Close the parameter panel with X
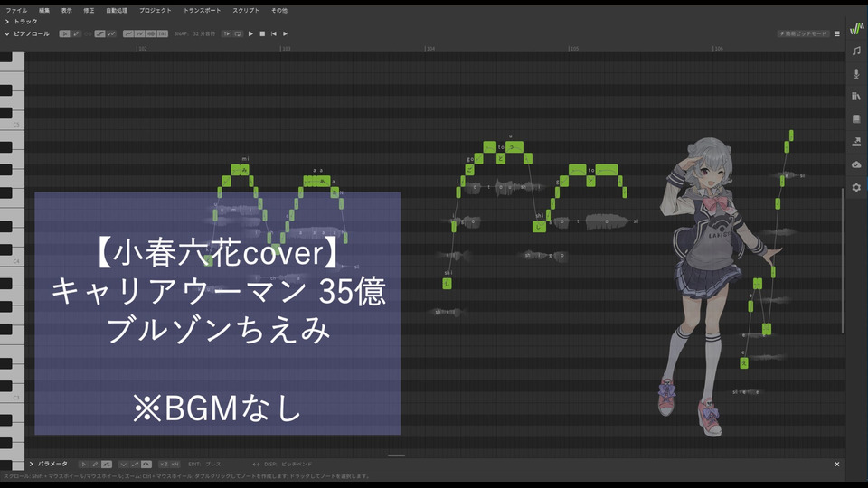This screenshot has height=488, width=868. coord(837,465)
